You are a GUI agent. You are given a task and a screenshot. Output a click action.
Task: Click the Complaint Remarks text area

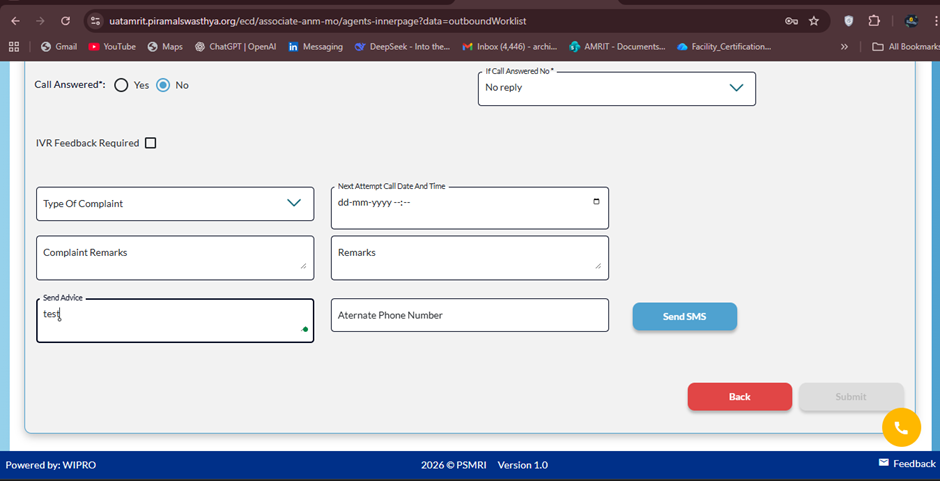pos(174,257)
